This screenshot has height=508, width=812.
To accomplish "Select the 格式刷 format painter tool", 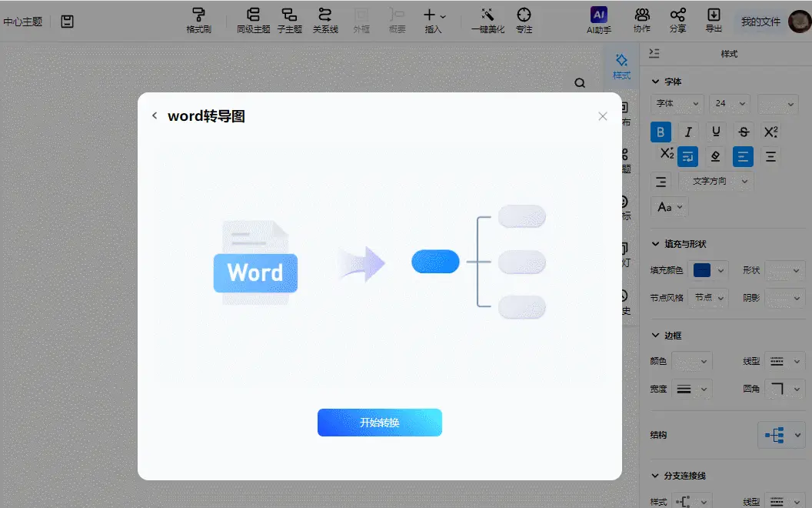I will (x=199, y=21).
